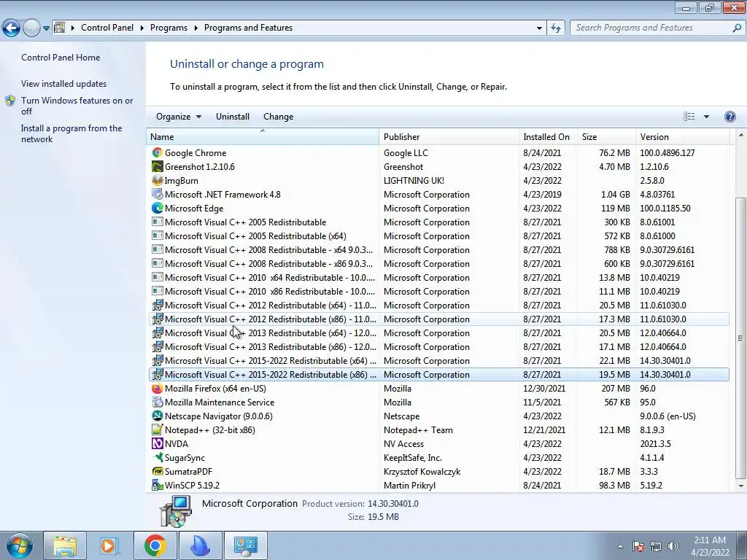Select Visual C++ 2012 Redistributable (x64) row
The image size is (747, 560).
coord(438,306)
